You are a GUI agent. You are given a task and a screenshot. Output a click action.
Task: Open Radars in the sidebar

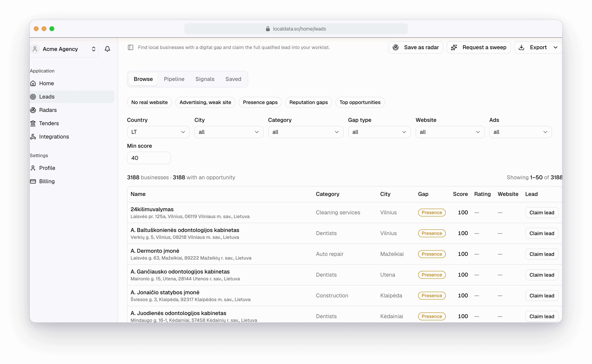coord(72,110)
